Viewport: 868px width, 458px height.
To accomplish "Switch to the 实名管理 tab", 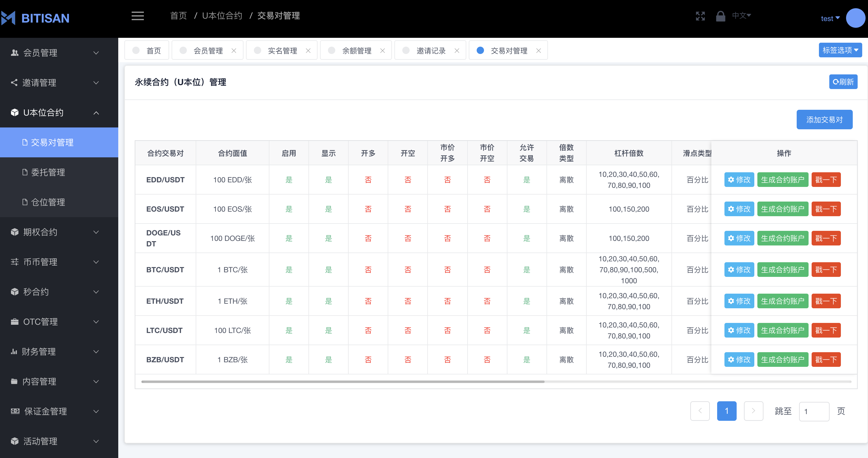I will [282, 51].
